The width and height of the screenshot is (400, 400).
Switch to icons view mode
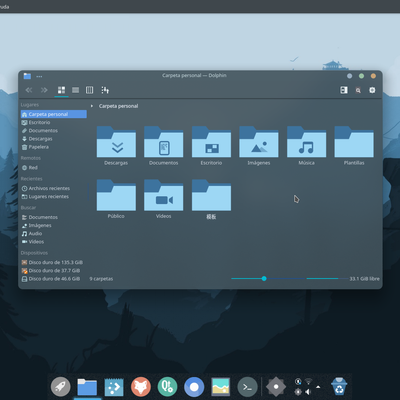pos(61,90)
